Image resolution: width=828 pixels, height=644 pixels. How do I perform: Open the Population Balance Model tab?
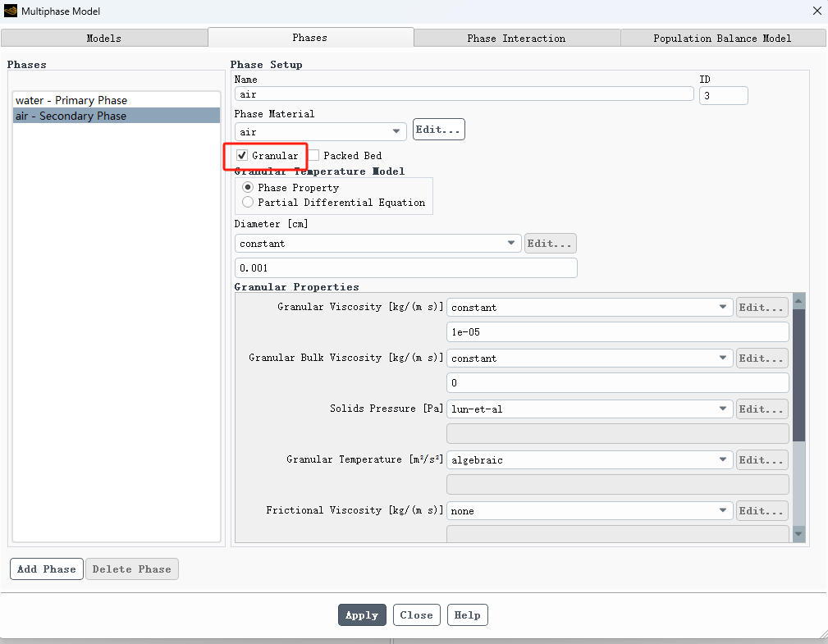click(x=722, y=38)
